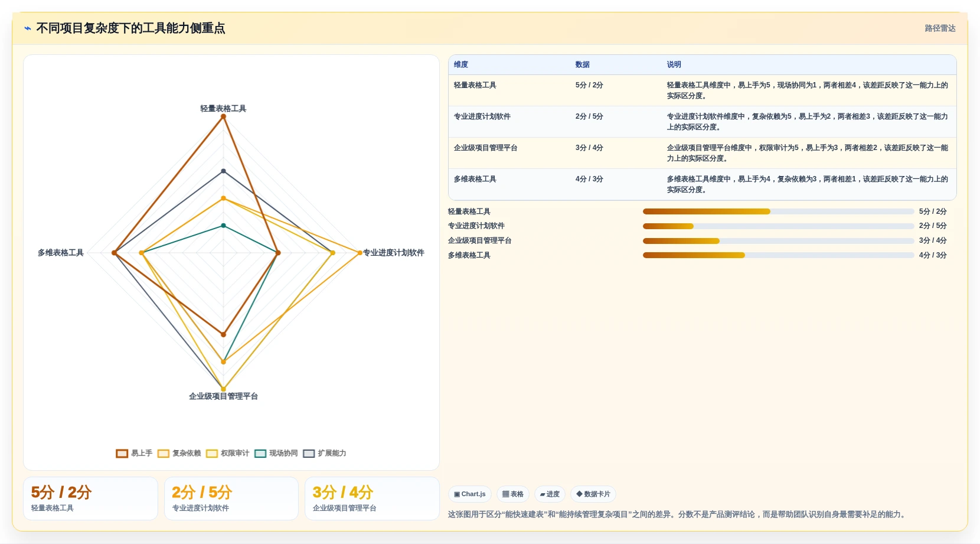This screenshot has height=544, width=980.
Task: Select the 企业级项目管理平台 table row name
Action: 486,148
